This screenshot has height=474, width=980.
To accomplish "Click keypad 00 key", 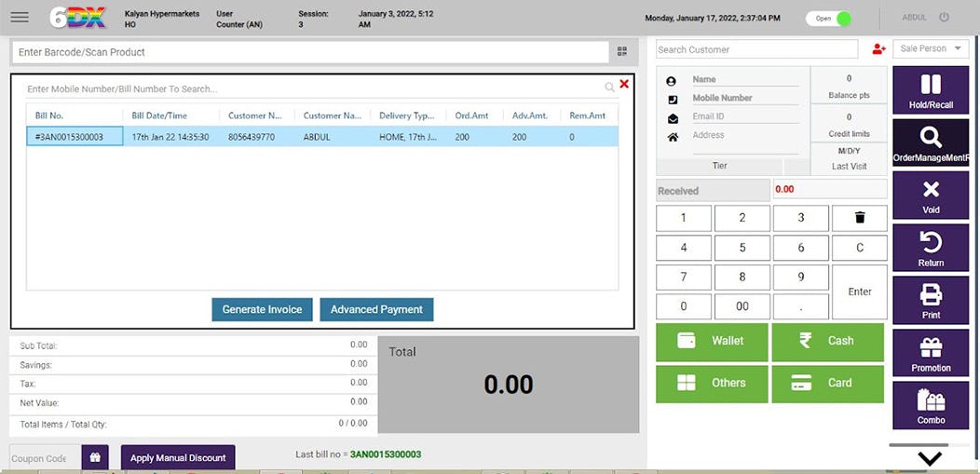I will 742,306.
